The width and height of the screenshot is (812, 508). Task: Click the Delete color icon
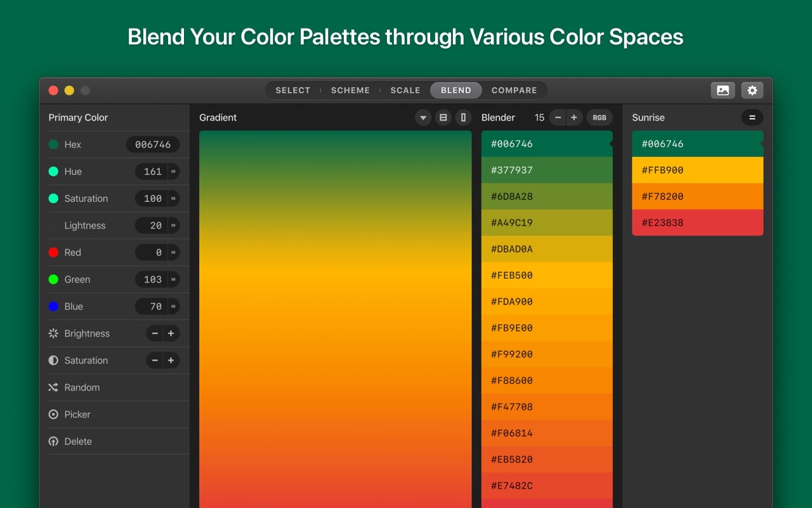pos(53,441)
